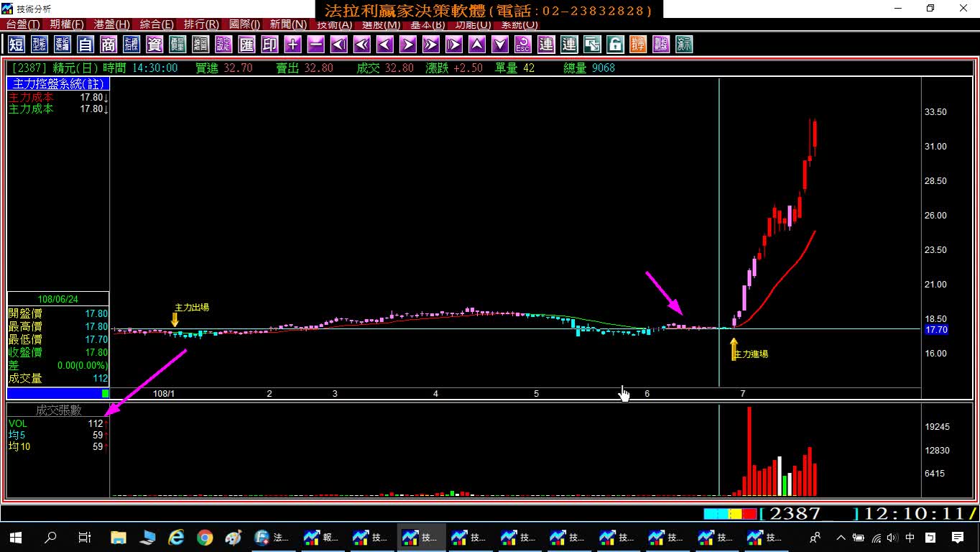Click the purple 連 toolbar icon
Screen dimensions: 980x552
tap(545, 45)
